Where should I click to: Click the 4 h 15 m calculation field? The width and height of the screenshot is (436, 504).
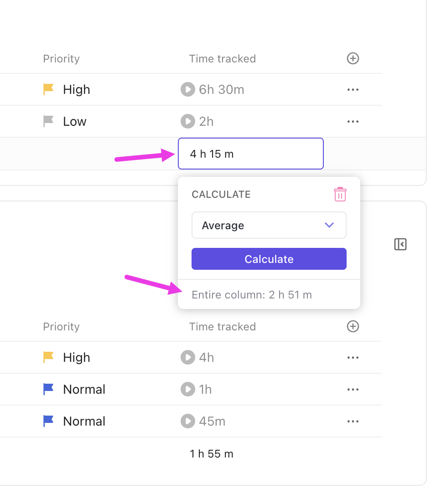(x=250, y=154)
